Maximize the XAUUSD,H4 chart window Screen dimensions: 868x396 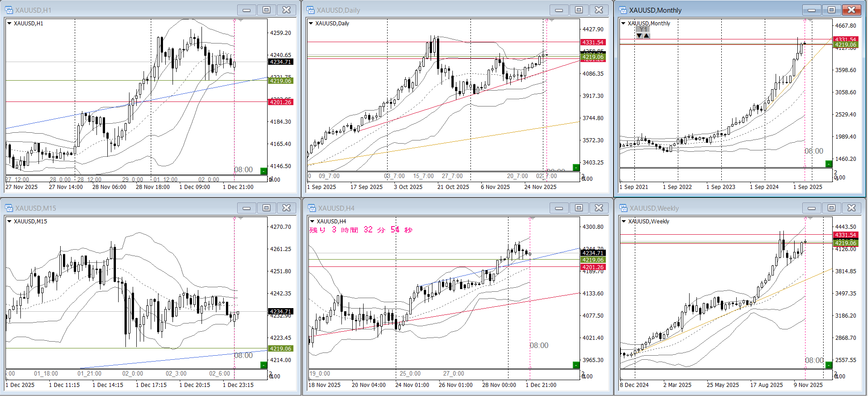(579, 208)
